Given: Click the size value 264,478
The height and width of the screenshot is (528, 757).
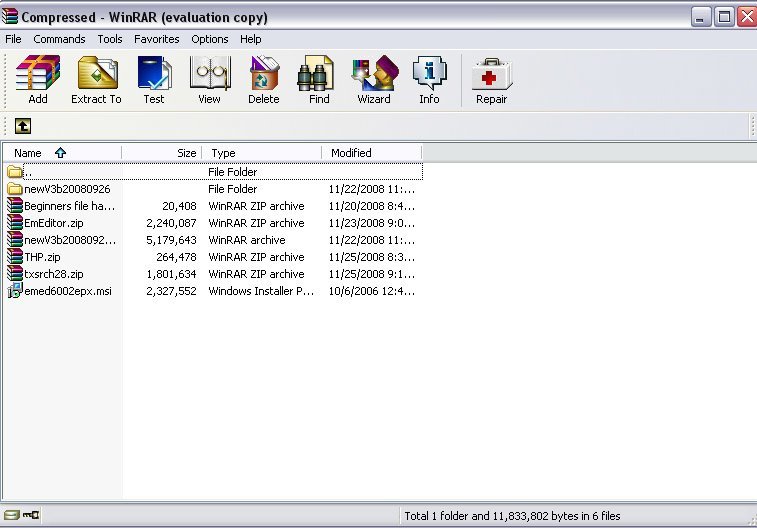Looking at the screenshot, I should point(176,257).
